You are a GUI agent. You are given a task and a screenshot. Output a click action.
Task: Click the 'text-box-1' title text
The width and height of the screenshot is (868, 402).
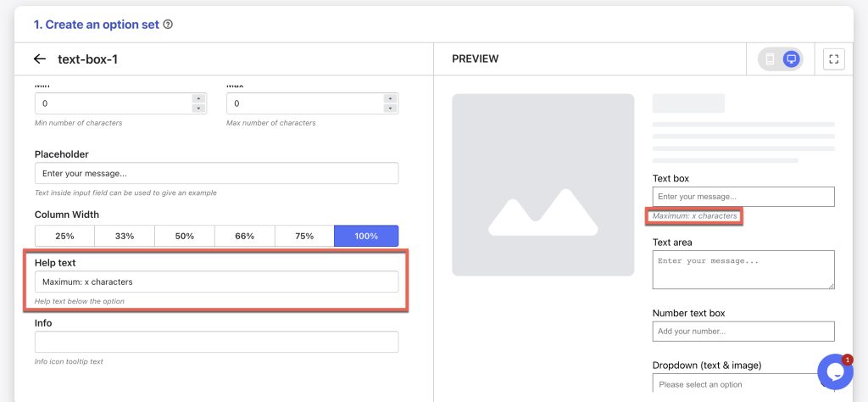click(88, 59)
